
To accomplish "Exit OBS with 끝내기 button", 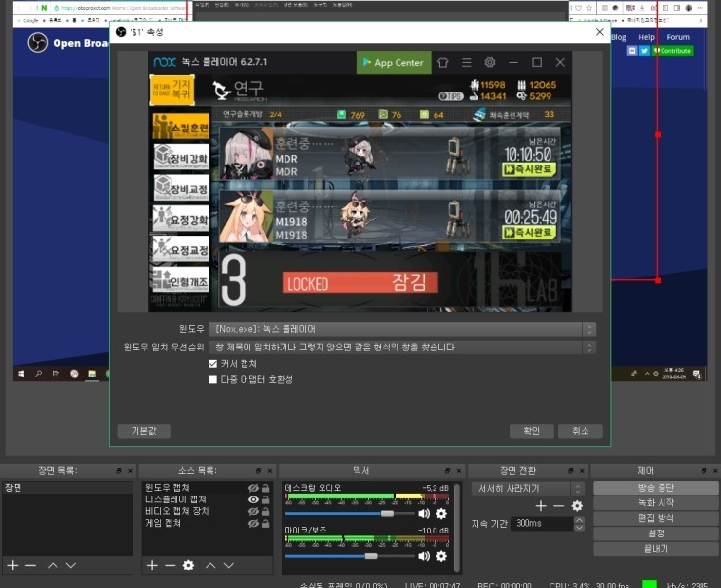I will 656,548.
